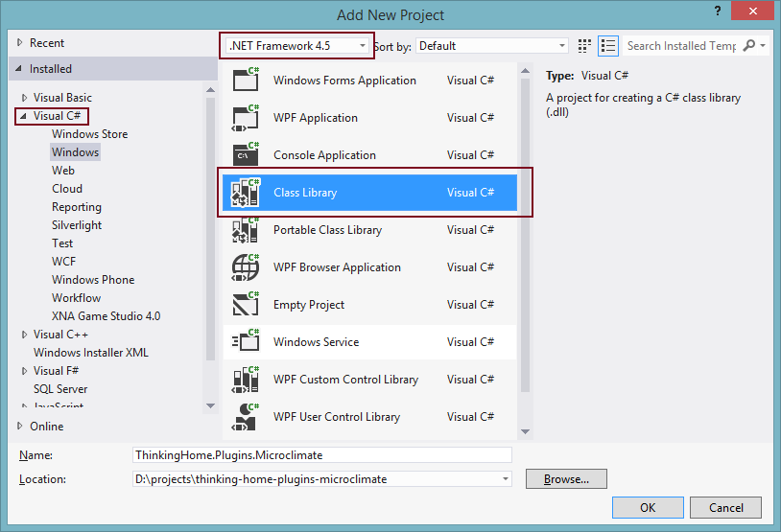
Task: Select the Console Application template icon
Action: pos(246,154)
